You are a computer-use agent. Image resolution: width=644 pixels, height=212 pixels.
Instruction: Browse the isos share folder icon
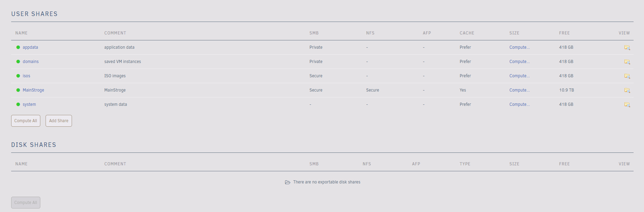point(627,76)
